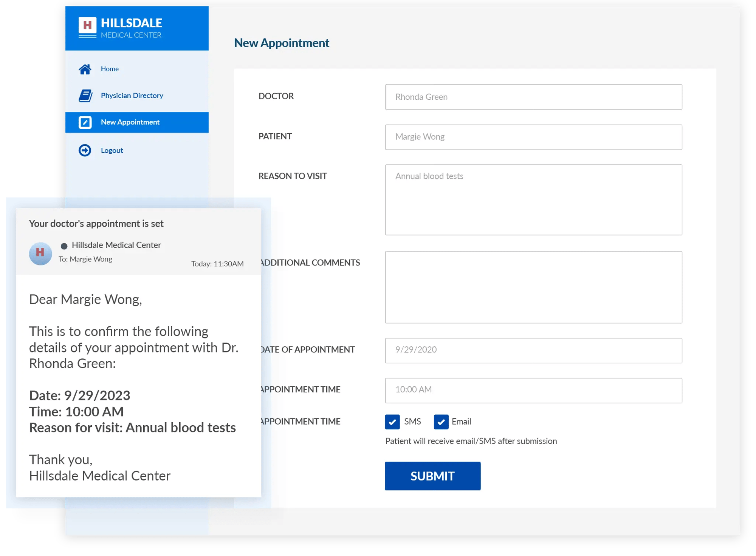Click 'Thank you,' sign-off line in email
This screenshot has height=556, width=756.
(x=61, y=460)
